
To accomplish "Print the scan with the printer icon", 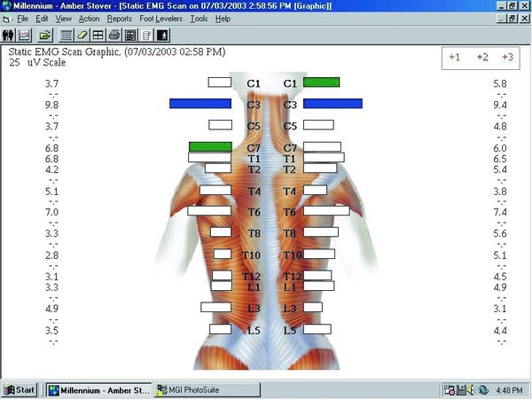I will click(x=114, y=35).
